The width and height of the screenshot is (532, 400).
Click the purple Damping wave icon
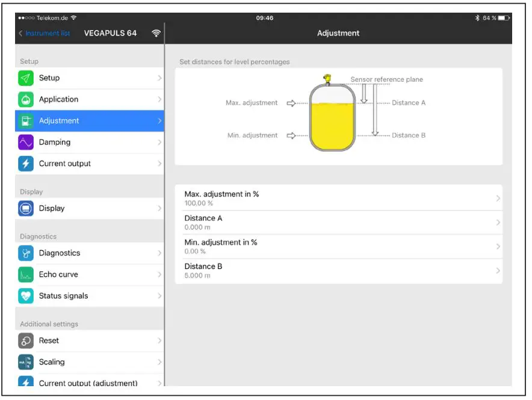coord(26,142)
